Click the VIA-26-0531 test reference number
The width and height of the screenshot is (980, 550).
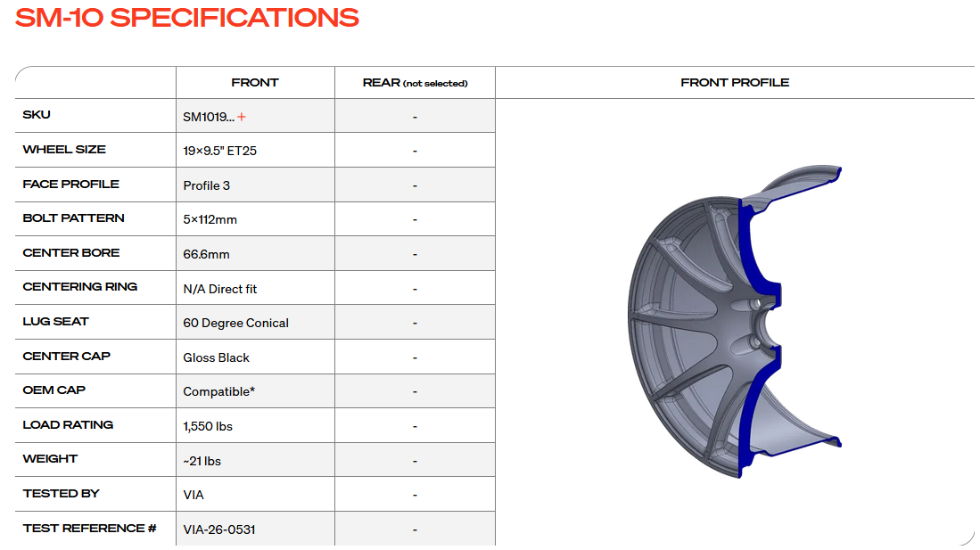point(219,529)
